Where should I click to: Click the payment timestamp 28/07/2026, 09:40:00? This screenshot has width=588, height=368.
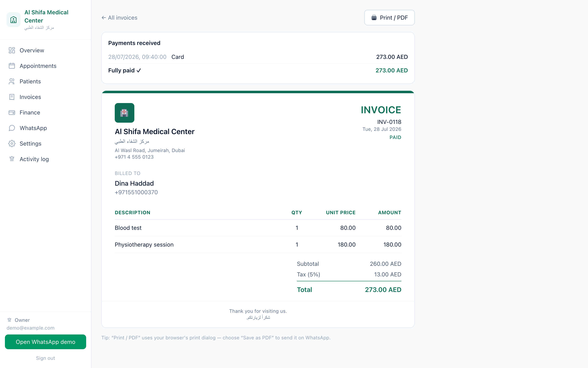[x=137, y=57]
